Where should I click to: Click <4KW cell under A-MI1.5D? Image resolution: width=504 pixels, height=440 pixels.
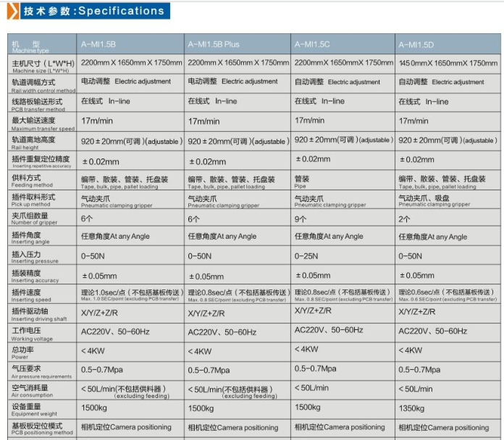pyautogui.click(x=448, y=352)
